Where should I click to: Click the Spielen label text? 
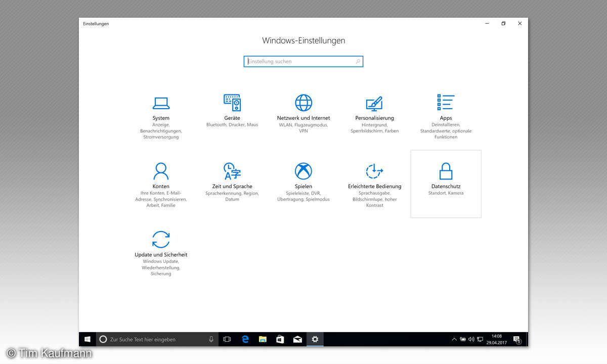[303, 187]
